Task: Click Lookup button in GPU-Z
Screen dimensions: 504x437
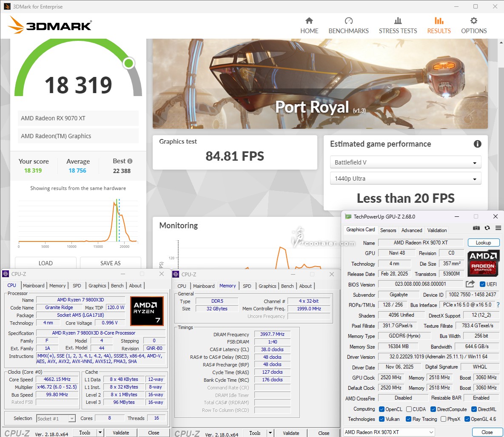Action: 484,243
